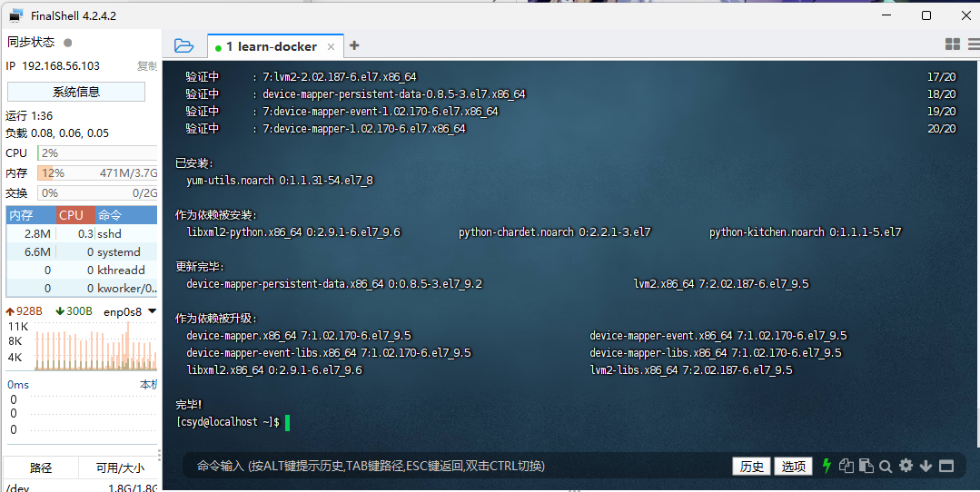Close the learn-docker tab
980x492 pixels.
tap(332, 46)
